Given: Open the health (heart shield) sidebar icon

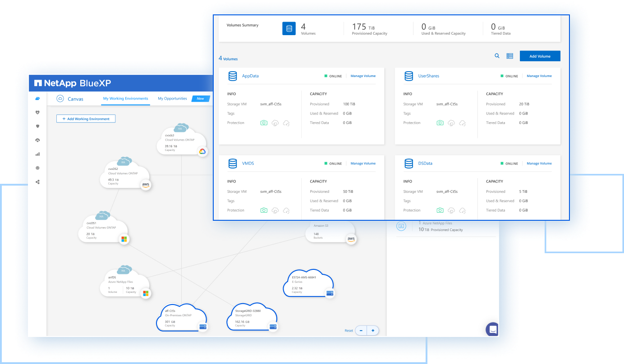Looking at the screenshot, I should click(x=37, y=113).
